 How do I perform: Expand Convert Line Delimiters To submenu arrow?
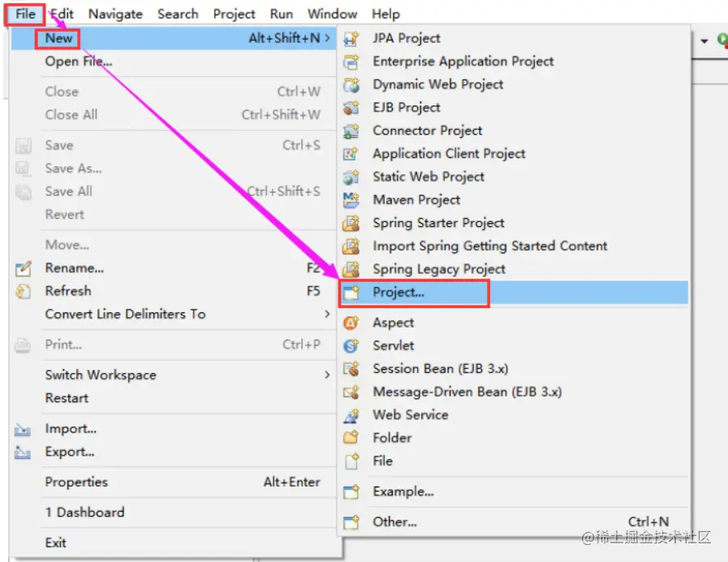coord(327,314)
